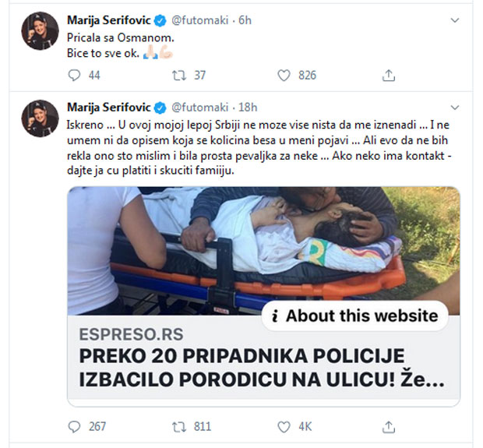483x448 pixels.
Task: Open Marija Serifovic's avatar on second tweet
Action: click(40, 118)
